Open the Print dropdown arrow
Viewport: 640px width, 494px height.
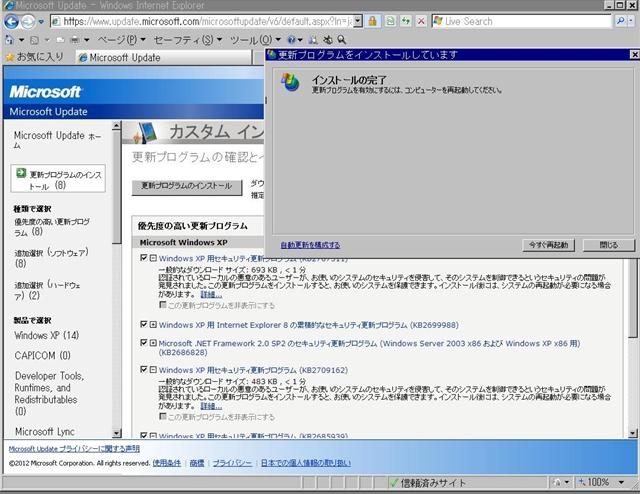pos(87,40)
